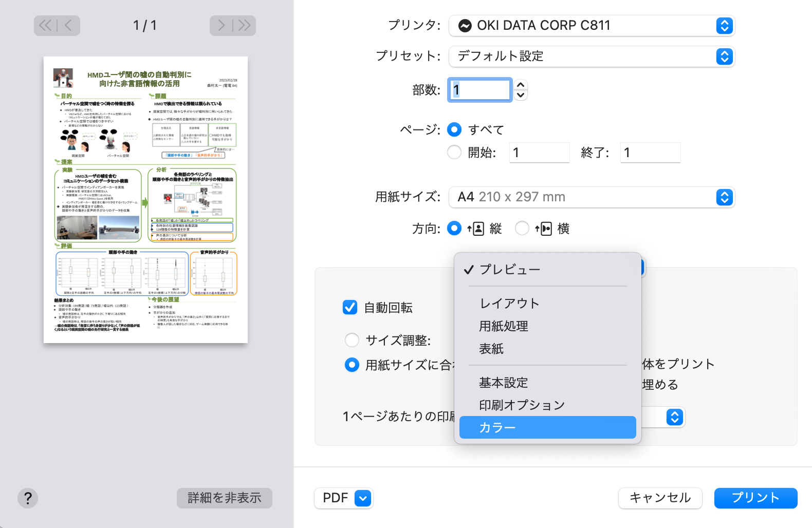The width and height of the screenshot is (812, 528).
Task: Click the OKI printer status icon
Action: pos(465,26)
